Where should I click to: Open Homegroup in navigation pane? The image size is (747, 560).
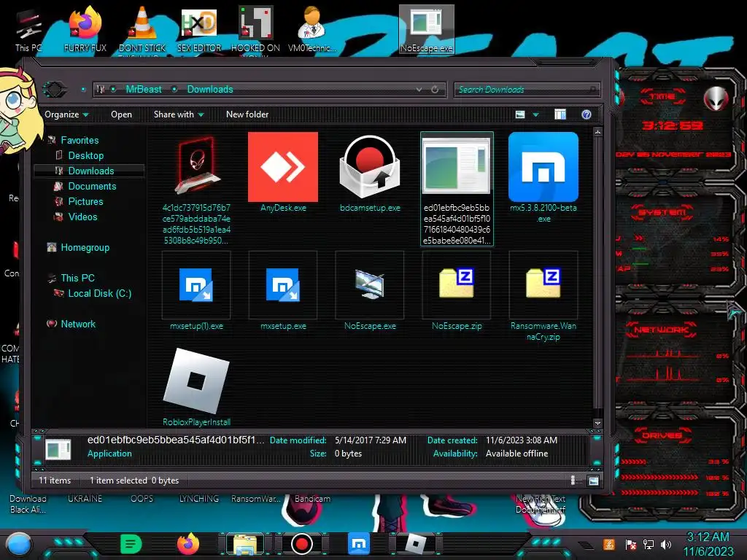(85, 248)
